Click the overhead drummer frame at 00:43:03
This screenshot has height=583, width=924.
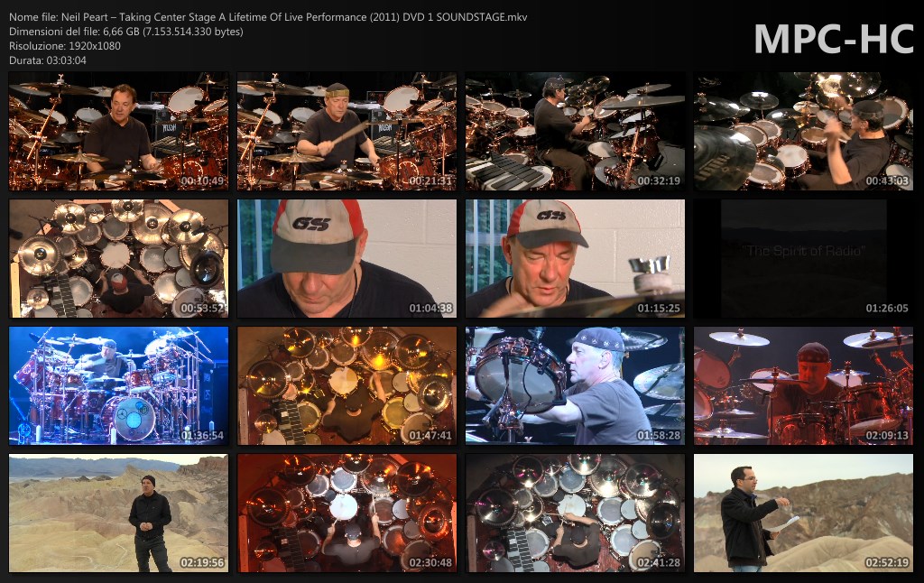[803, 132]
